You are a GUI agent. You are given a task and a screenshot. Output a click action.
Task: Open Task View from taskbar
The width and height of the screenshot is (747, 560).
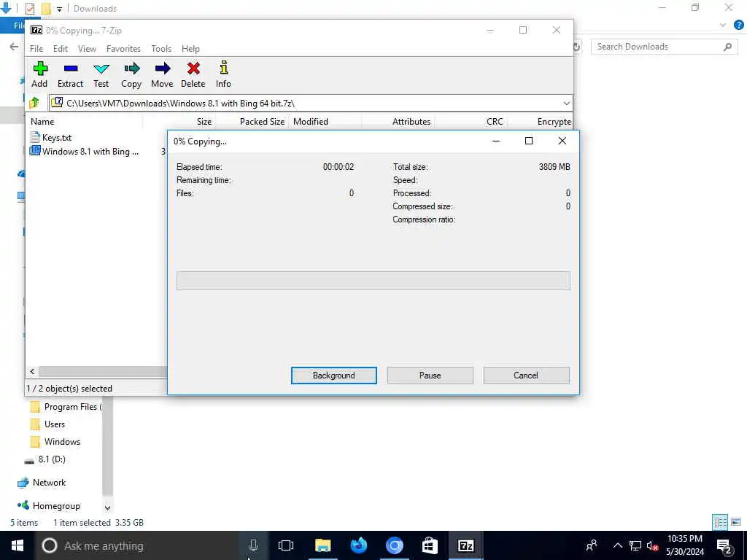(286, 545)
